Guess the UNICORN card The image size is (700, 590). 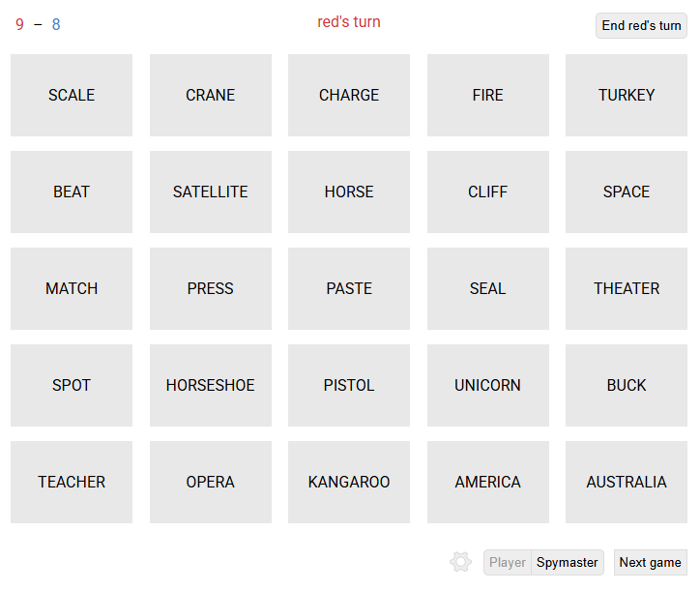[x=488, y=385]
